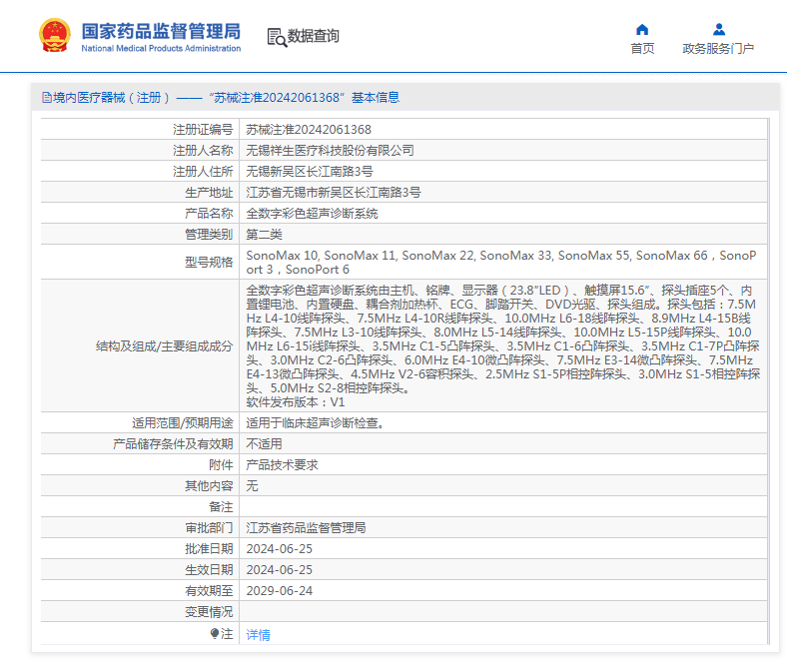The image size is (787, 672).
Task: Open the 数据查询 page
Action: [313, 37]
